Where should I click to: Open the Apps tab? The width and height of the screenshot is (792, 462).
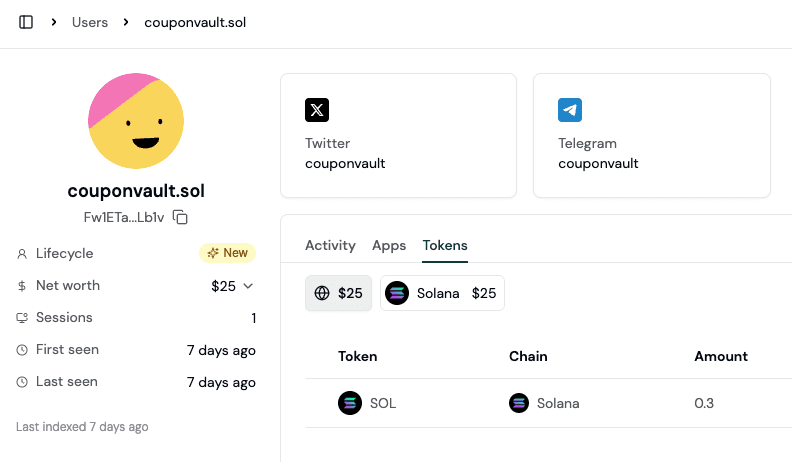click(x=389, y=245)
